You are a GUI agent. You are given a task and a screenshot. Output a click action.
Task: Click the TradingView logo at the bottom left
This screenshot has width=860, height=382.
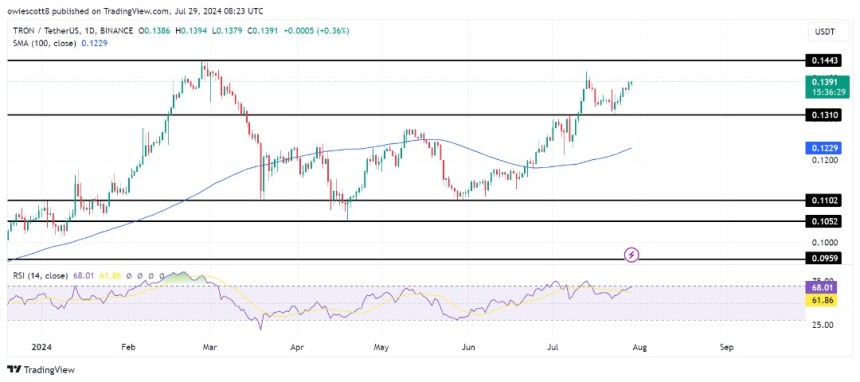tap(41, 370)
